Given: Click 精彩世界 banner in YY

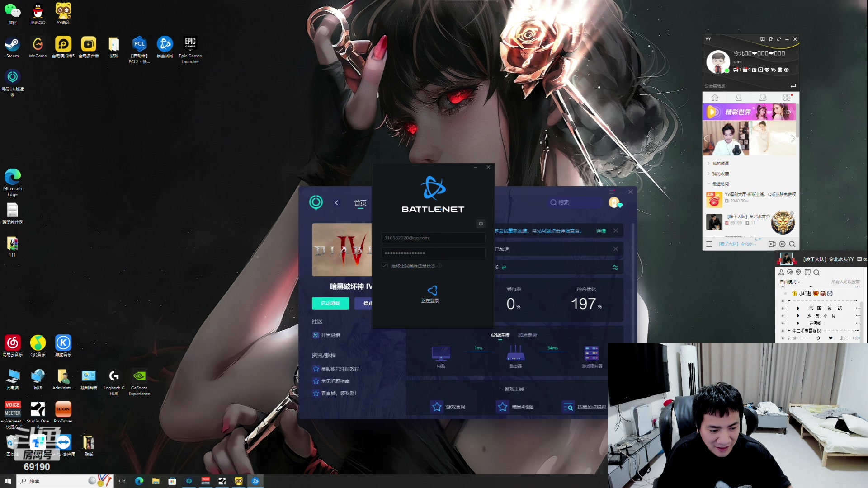Looking at the screenshot, I should pos(749,112).
